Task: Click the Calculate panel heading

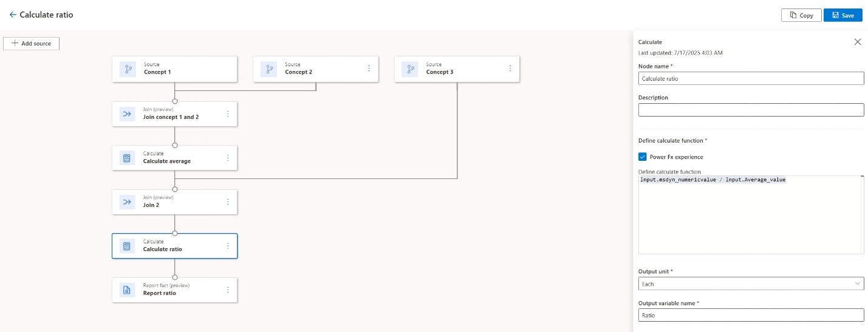Action: 650,42
